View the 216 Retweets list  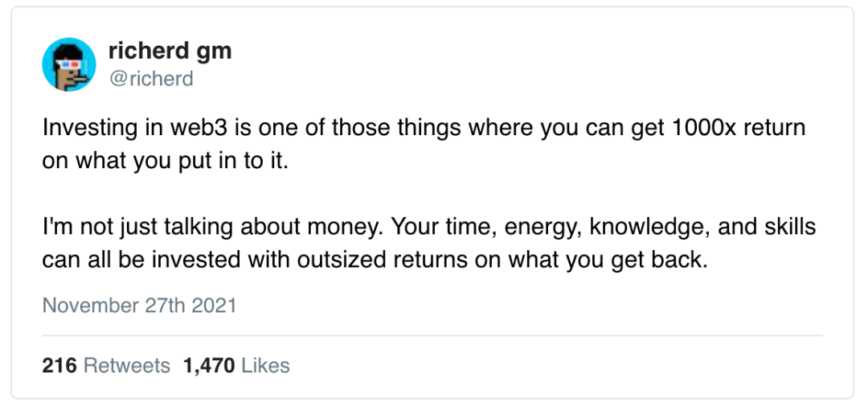click(x=106, y=365)
